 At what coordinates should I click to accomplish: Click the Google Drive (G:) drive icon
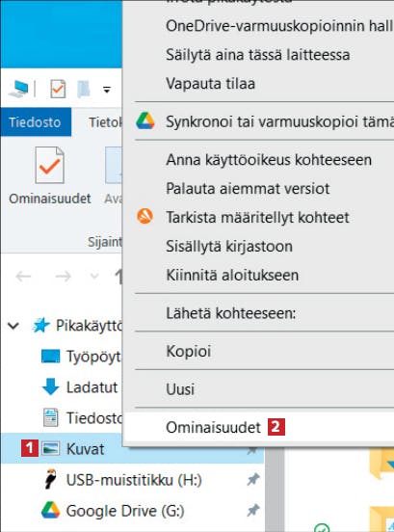50,510
